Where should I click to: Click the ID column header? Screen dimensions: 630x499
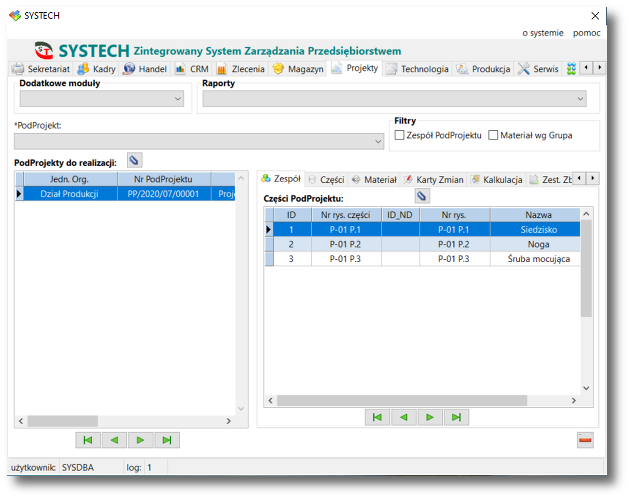292,215
